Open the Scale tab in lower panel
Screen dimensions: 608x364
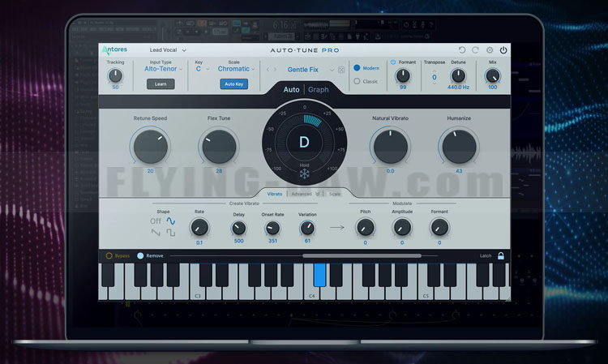point(335,194)
